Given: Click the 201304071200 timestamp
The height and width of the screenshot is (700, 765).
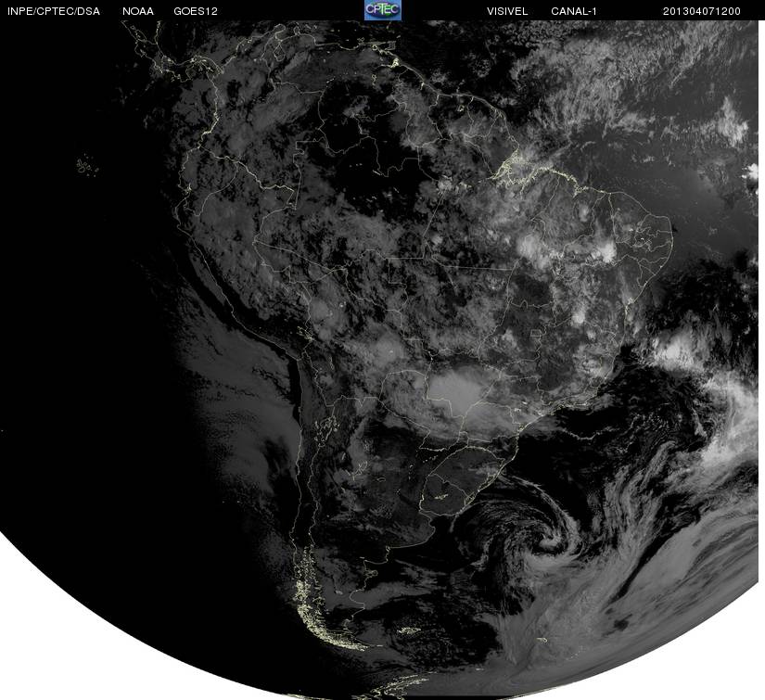Looking at the screenshot, I should tap(702, 11).
